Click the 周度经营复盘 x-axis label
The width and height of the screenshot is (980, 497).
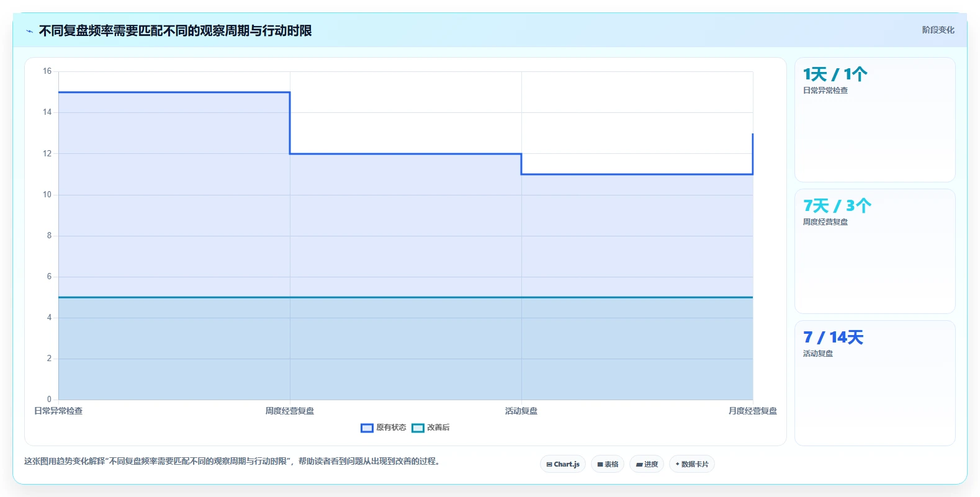click(x=290, y=411)
